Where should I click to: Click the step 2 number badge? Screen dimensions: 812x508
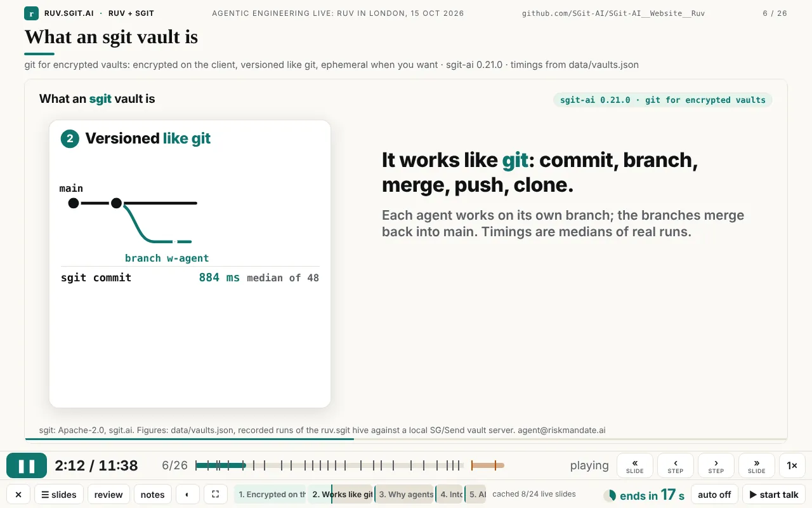(x=70, y=138)
